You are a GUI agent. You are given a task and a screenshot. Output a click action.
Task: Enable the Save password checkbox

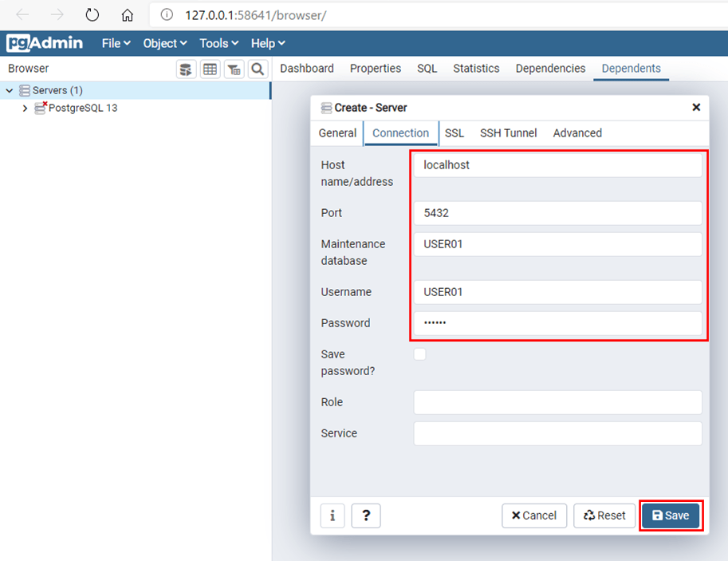coord(419,354)
